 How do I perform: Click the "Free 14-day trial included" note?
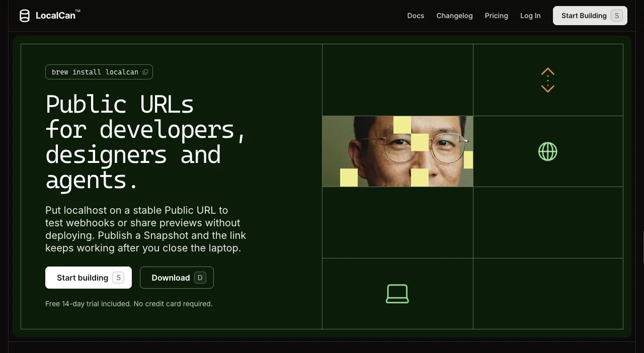[x=129, y=304]
